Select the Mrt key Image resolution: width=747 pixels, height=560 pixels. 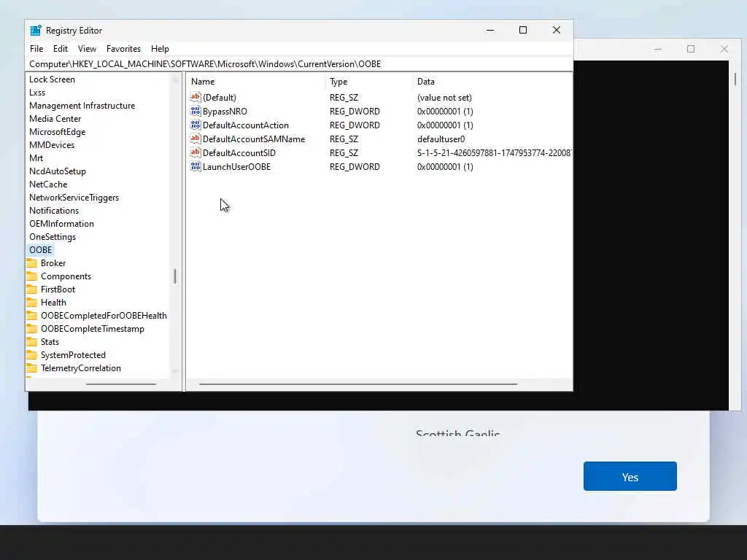click(36, 157)
